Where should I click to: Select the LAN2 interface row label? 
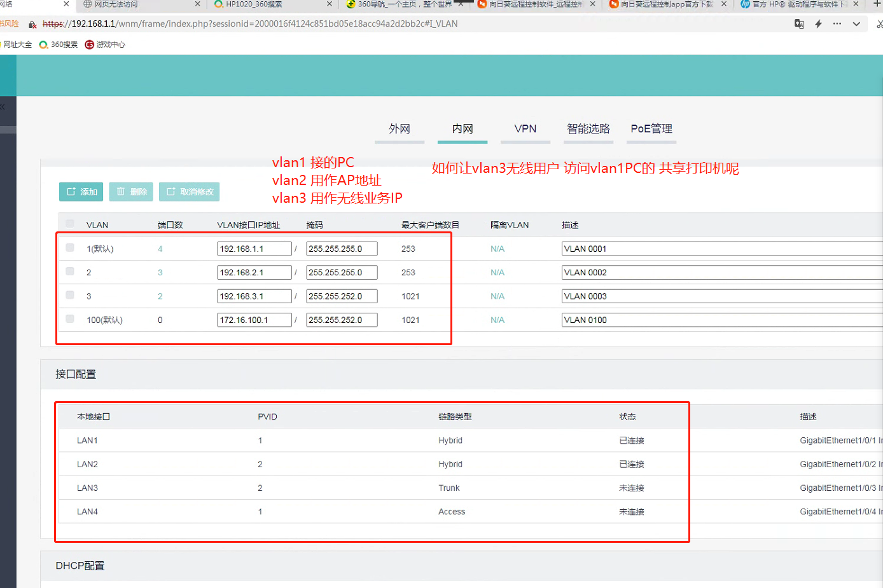coord(87,464)
